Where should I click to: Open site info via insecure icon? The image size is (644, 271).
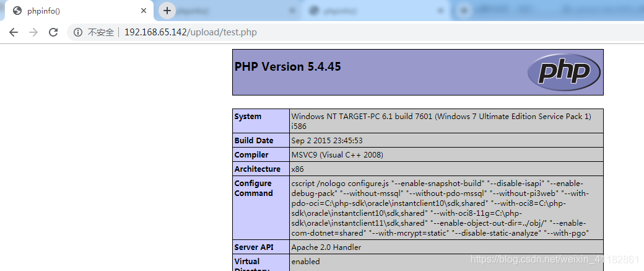(x=78, y=32)
